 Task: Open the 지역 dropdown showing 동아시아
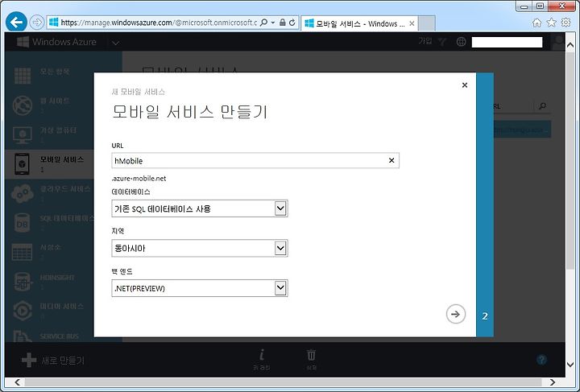pos(200,248)
